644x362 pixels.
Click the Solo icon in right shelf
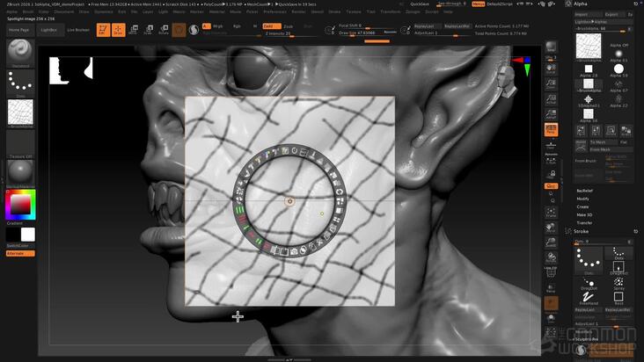click(x=551, y=319)
